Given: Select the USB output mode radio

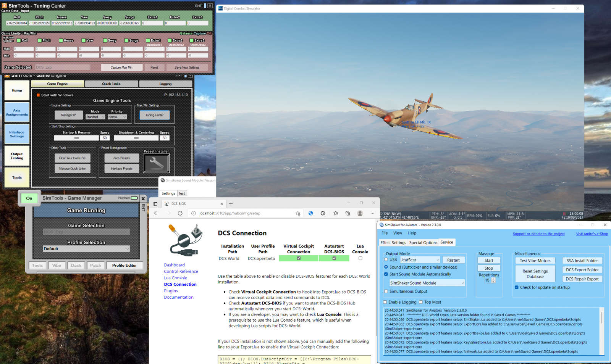Looking at the screenshot, I should pos(386,259).
